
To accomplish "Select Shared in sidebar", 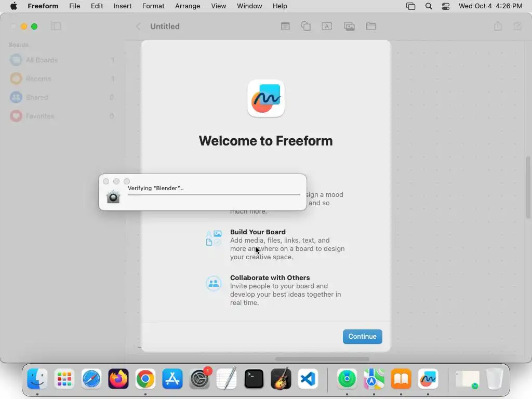I will coord(62,97).
